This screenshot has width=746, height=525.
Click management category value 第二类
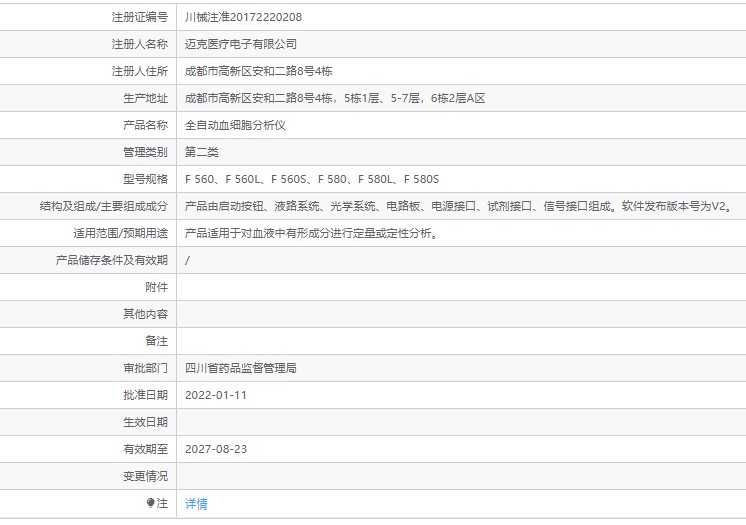click(202, 152)
